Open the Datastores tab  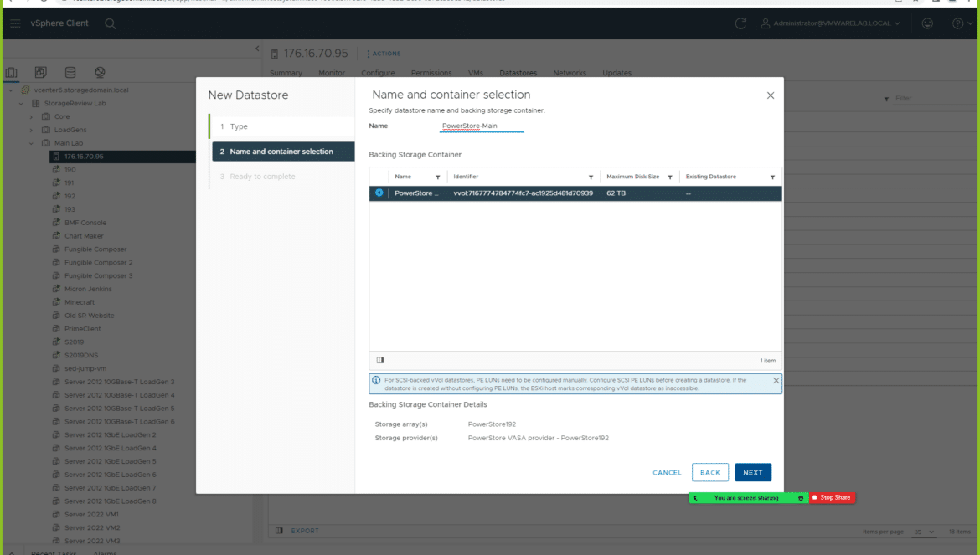(518, 73)
